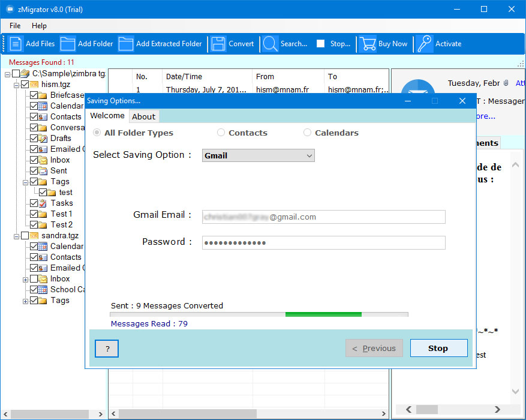Uncheck the Drafts folder checkbox
The image size is (526, 420).
click(x=34, y=138)
